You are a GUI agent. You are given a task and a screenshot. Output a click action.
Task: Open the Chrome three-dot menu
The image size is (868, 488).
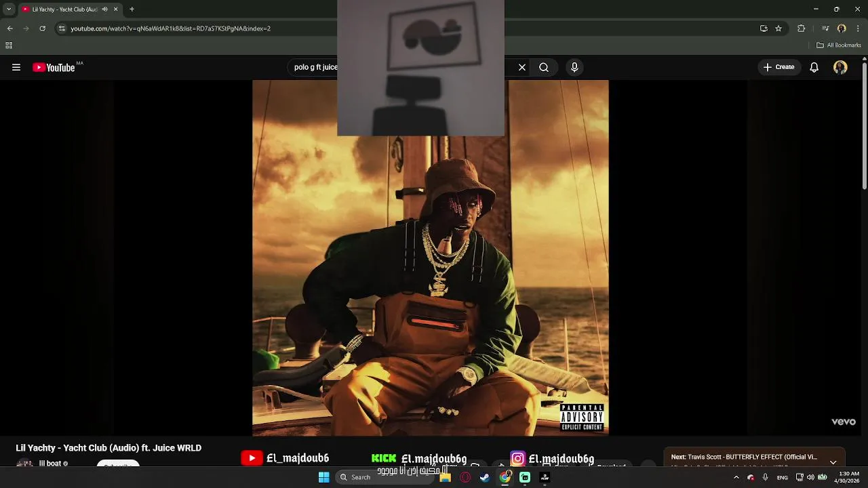coord(859,28)
